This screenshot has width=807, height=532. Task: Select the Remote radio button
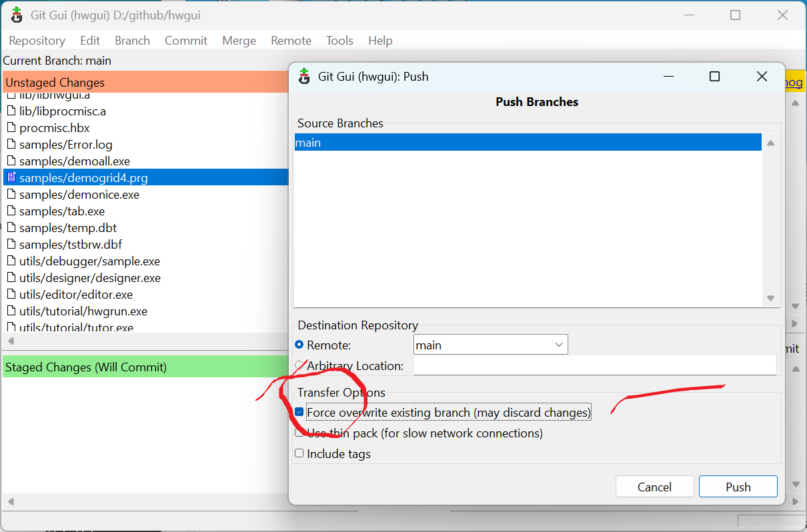(x=299, y=345)
